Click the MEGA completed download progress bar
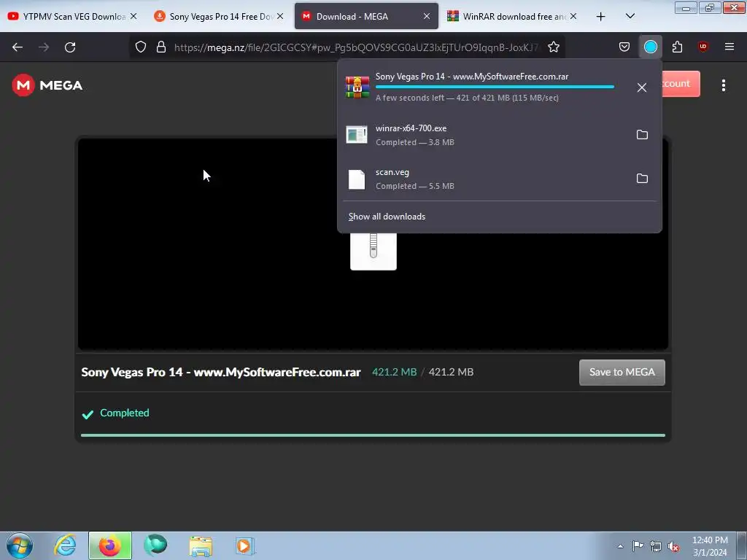The height and width of the screenshot is (560, 747). tap(373, 435)
